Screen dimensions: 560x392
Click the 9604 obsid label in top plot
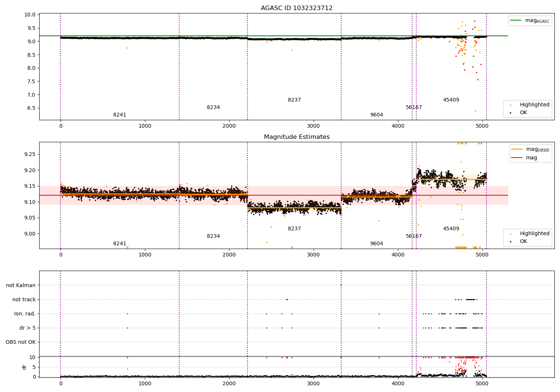pos(377,115)
